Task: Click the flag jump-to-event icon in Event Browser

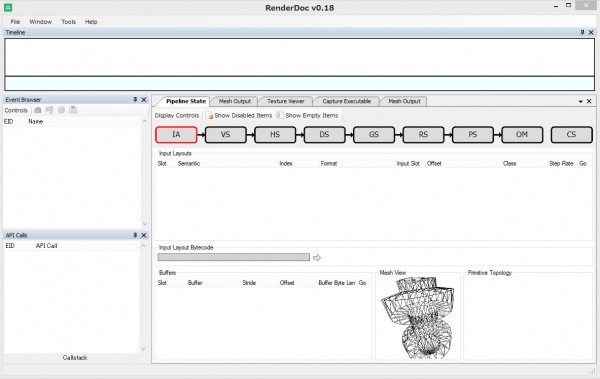Action: pos(49,110)
